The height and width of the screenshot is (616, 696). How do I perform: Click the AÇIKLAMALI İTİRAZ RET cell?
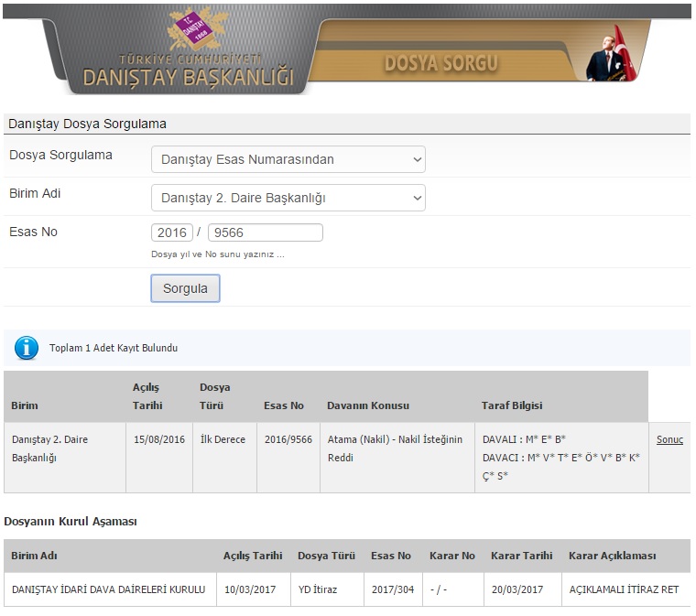pyautogui.click(x=624, y=589)
